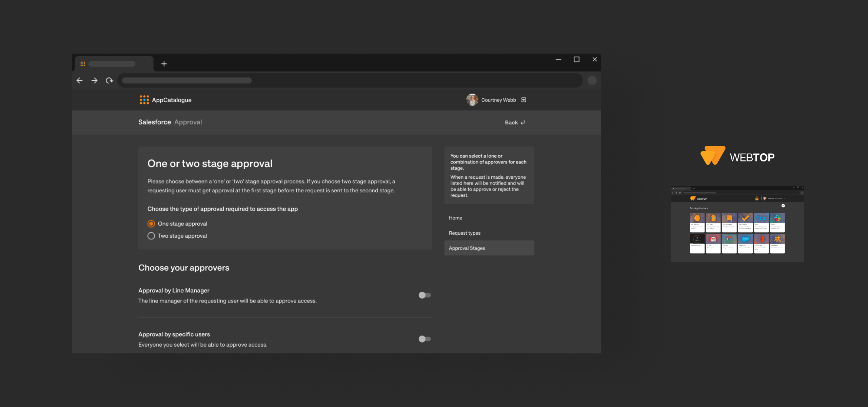
Task: Click the AppCatalogue dotted grid logo
Action: point(144,100)
